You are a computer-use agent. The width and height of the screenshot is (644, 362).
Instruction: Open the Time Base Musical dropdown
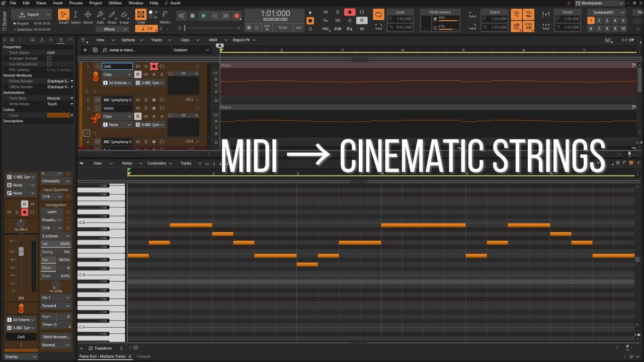(x=60, y=98)
